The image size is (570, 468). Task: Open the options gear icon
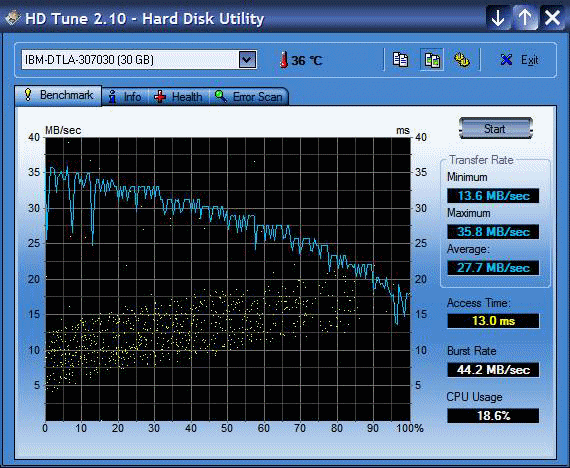(x=462, y=60)
